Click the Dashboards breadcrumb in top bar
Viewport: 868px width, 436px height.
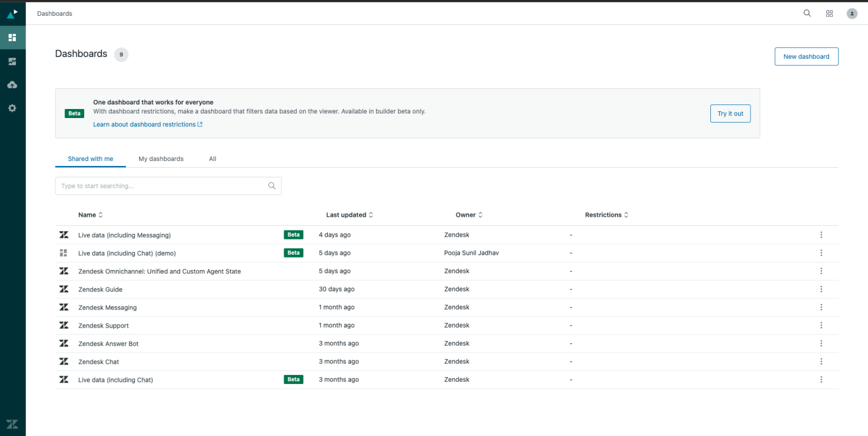click(55, 14)
